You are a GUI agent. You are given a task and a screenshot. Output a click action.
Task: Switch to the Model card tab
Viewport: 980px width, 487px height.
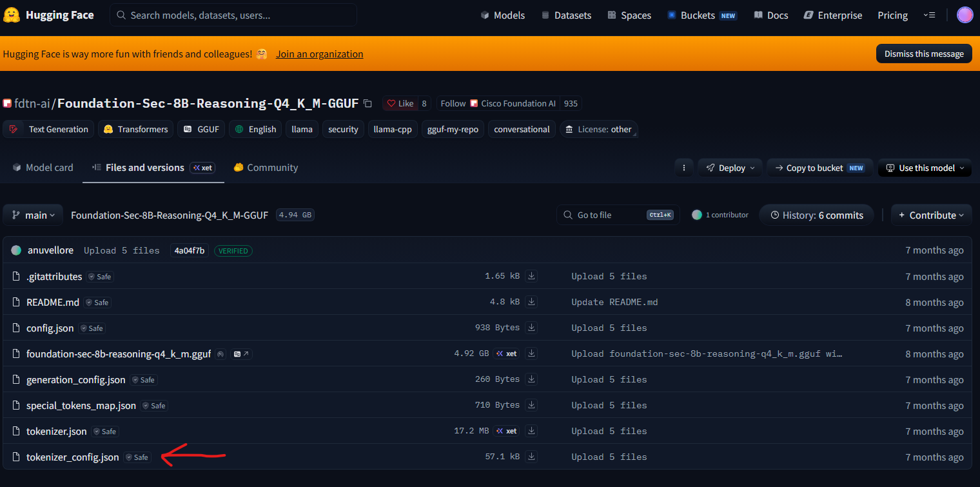pos(43,168)
